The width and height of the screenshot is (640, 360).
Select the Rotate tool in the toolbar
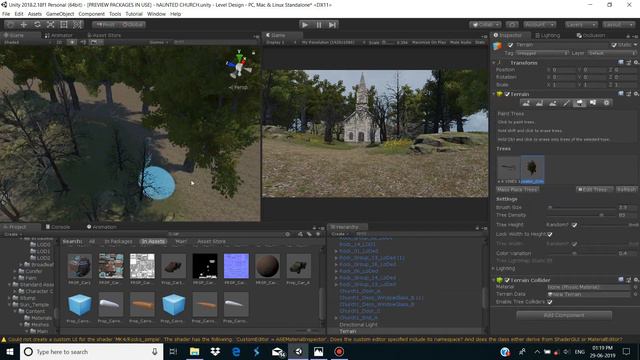(x=37, y=24)
